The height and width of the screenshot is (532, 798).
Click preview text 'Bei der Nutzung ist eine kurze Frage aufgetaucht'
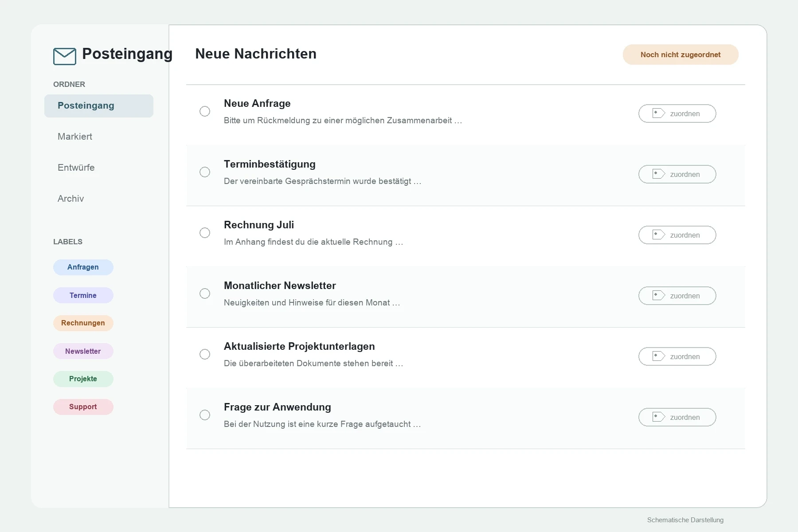click(317, 424)
